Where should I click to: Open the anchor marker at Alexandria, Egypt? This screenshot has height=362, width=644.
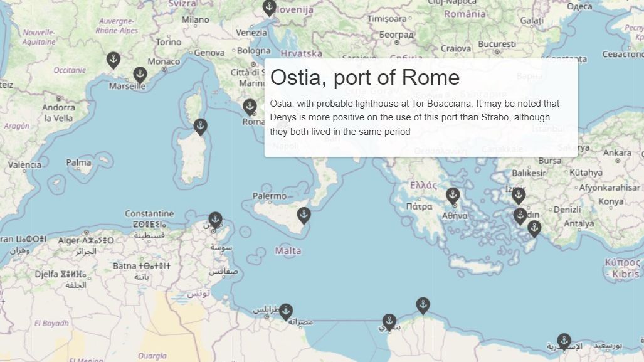tap(564, 342)
